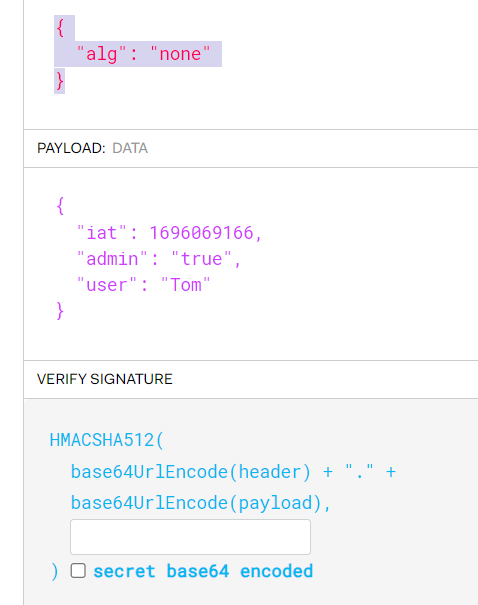Click the base64UrlEncode(payload) line
This screenshot has height=605, width=478.
click(201, 503)
